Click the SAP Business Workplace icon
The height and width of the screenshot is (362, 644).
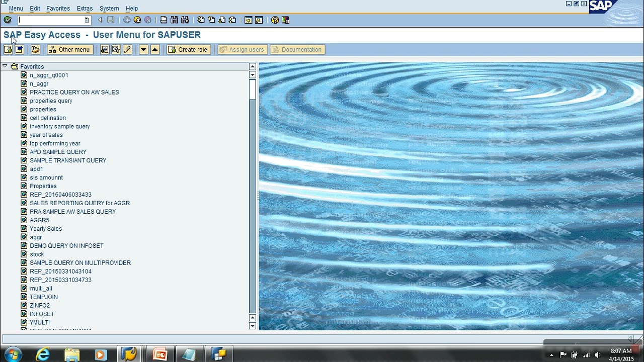(35, 49)
